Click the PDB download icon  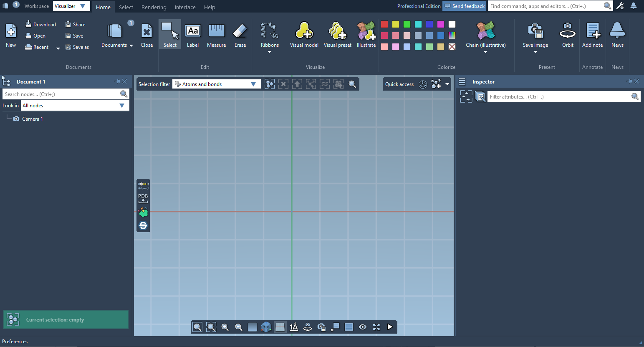[x=143, y=198]
